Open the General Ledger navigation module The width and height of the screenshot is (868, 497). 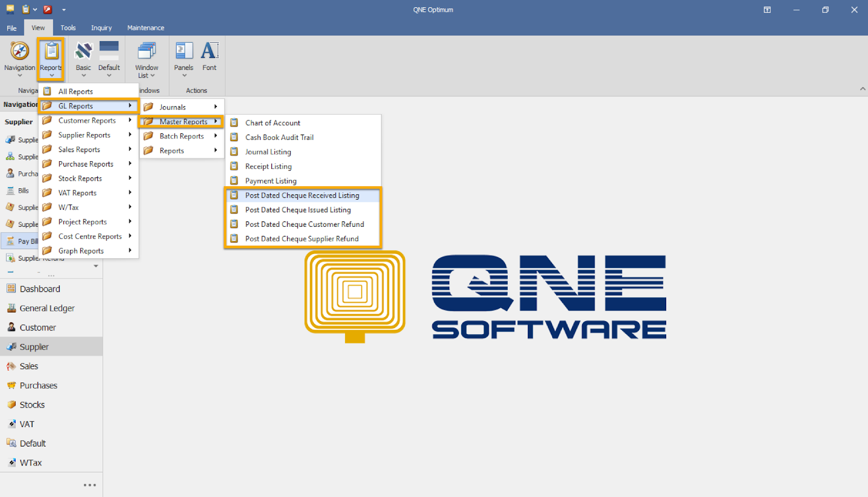tap(51, 308)
